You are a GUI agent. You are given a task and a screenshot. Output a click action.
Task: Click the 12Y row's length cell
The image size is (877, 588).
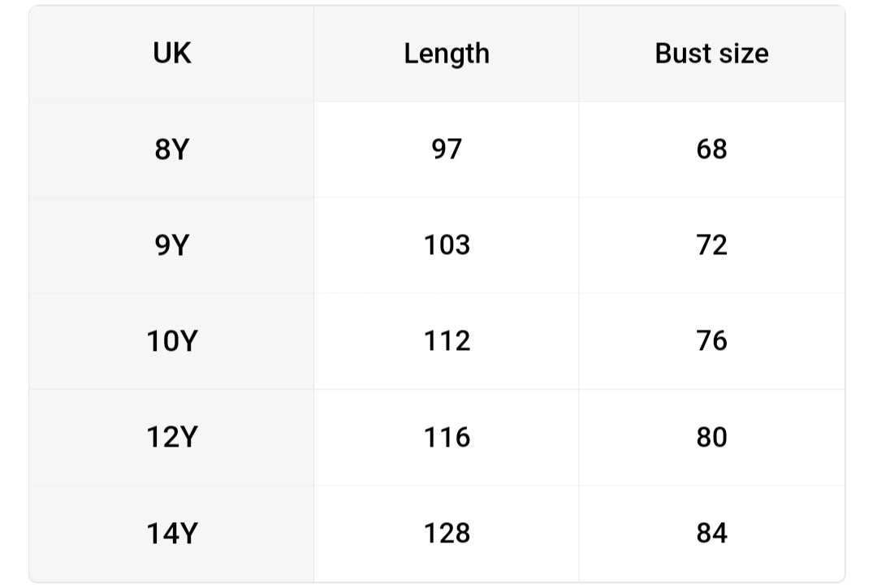coord(447,438)
